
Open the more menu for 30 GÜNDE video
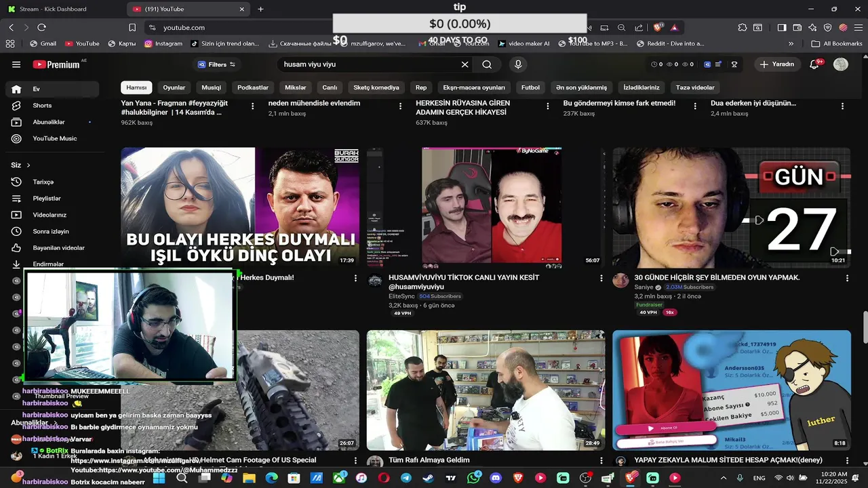847,279
